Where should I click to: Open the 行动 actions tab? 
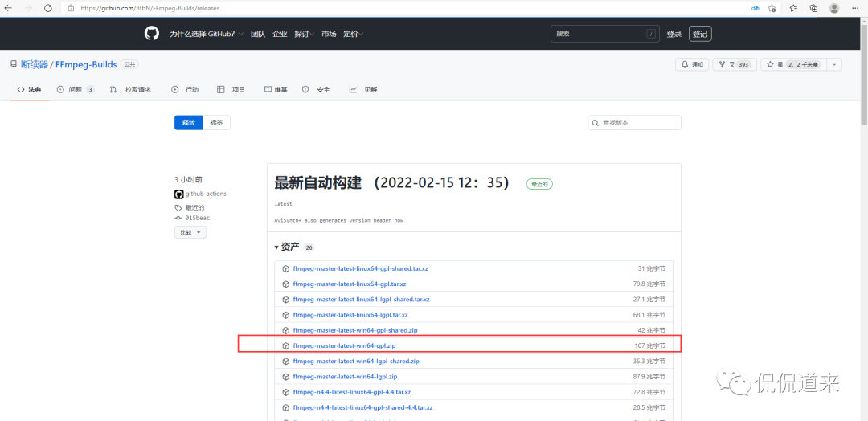pos(185,90)
